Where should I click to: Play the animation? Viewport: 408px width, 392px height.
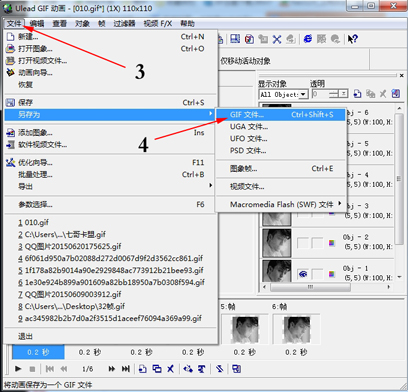coord(18,369)
